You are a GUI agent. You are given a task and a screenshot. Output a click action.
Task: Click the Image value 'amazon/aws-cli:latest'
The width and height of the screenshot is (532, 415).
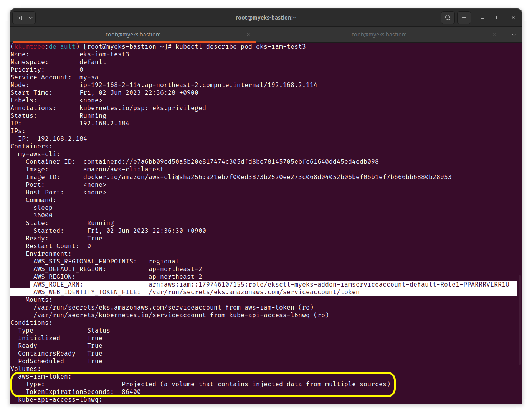pos(124,169)
